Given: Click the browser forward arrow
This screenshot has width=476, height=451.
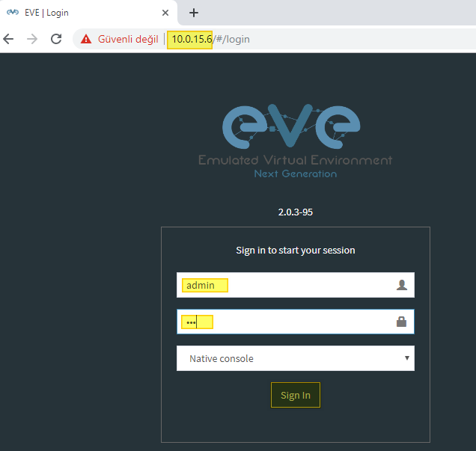Looking at the screenshot, I should click(x=32, y=39).
